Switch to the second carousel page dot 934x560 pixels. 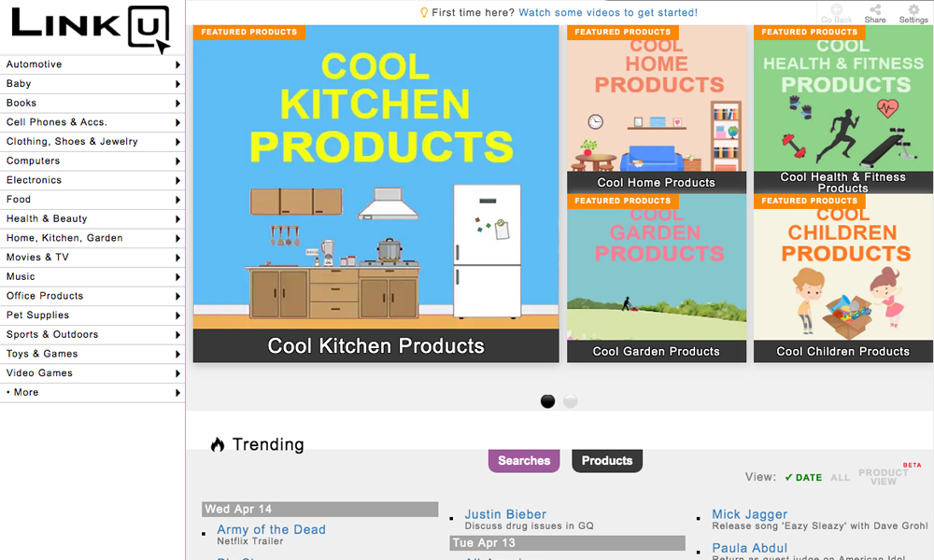click(x=571, y=401)
